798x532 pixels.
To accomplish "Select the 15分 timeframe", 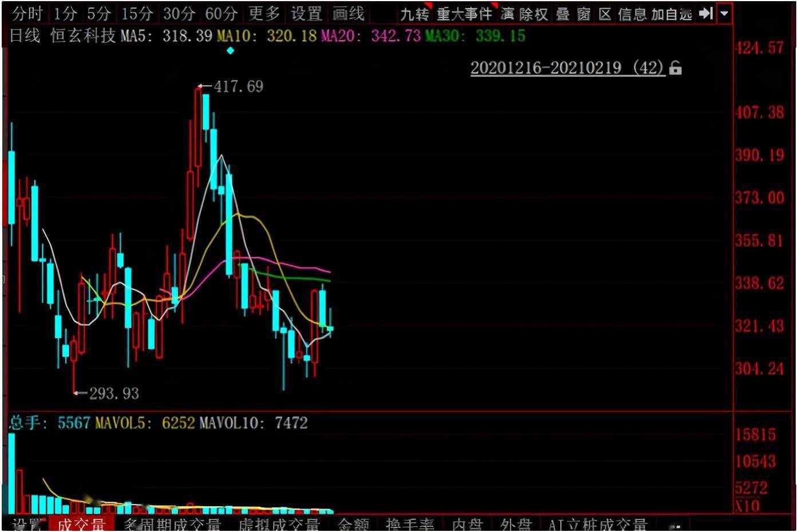I will pos(137,13).
